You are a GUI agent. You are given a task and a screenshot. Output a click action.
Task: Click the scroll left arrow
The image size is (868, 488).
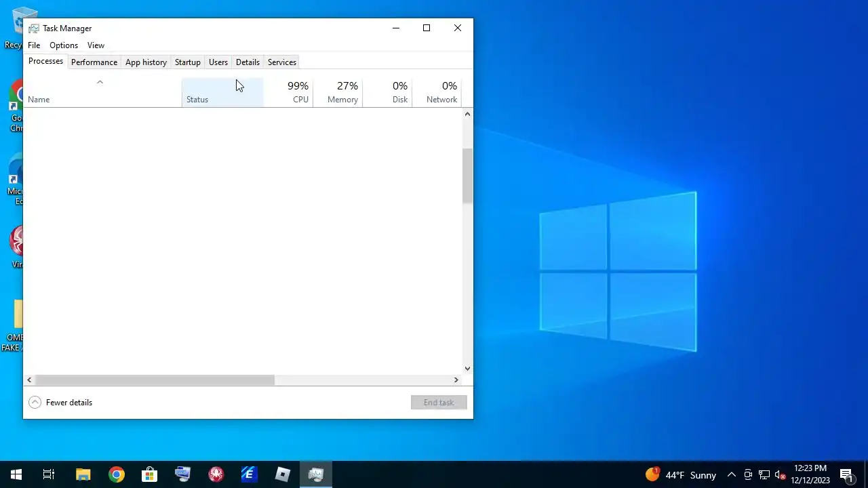click(x=29, y=380)
